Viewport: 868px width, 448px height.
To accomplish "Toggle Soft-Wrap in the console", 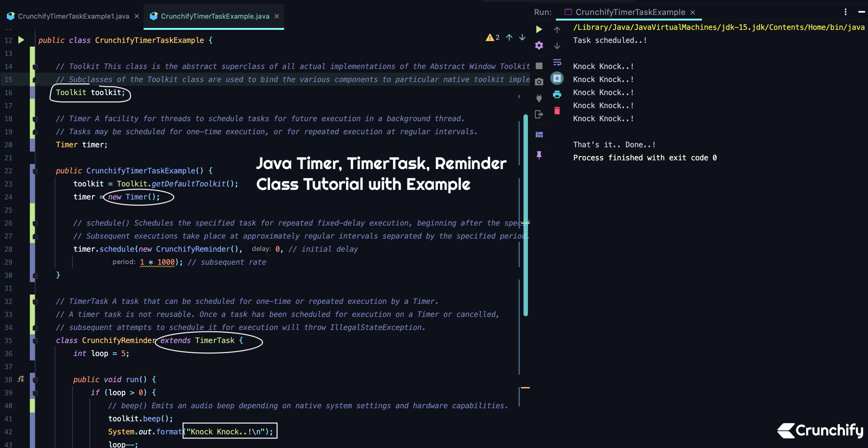I will (557, 62).
